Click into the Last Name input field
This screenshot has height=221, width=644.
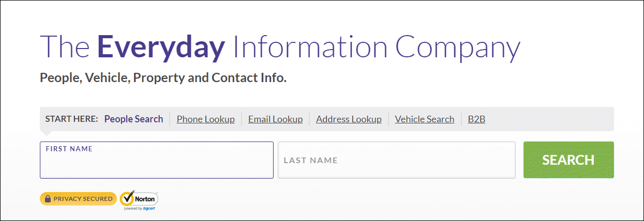[397, 160]
